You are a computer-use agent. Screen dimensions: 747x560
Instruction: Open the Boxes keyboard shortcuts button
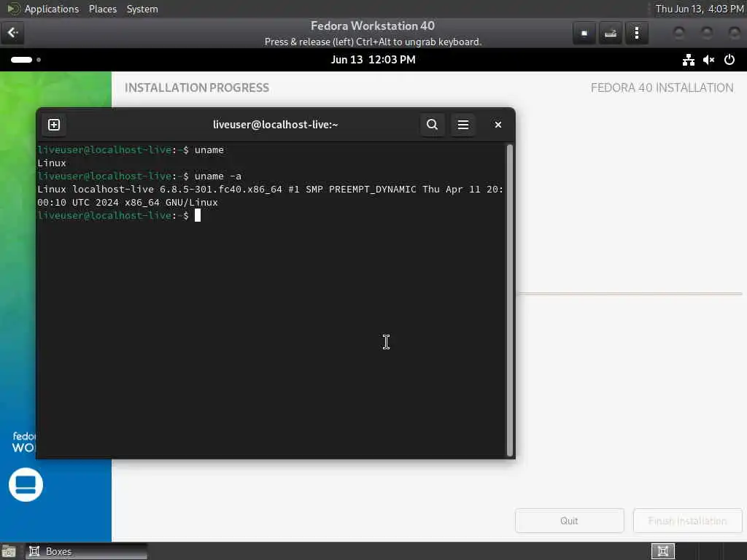coord(611,33)
